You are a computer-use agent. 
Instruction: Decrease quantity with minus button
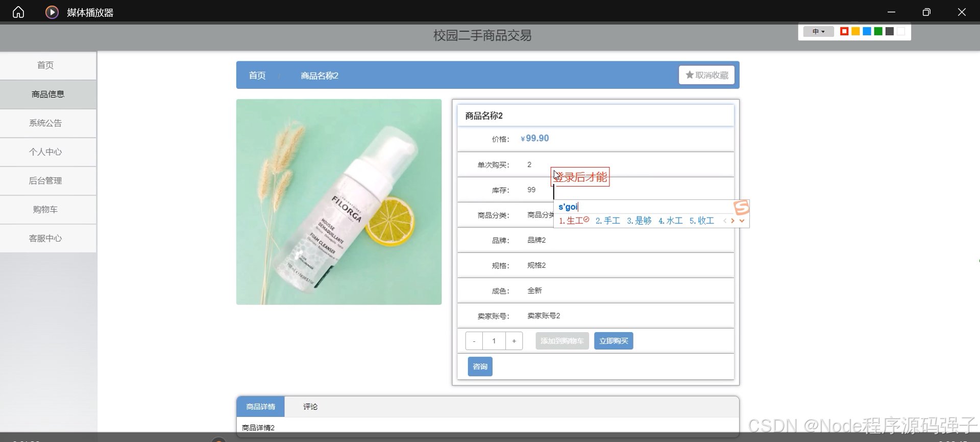pyautogui.click(x=474, y=341)
